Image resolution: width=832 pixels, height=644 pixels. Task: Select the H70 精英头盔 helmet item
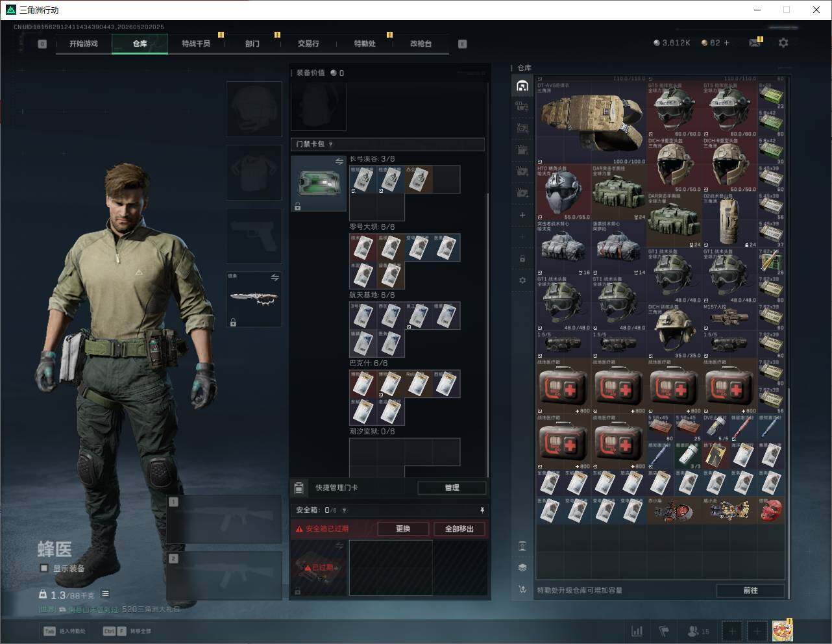[x=563, y=192]
